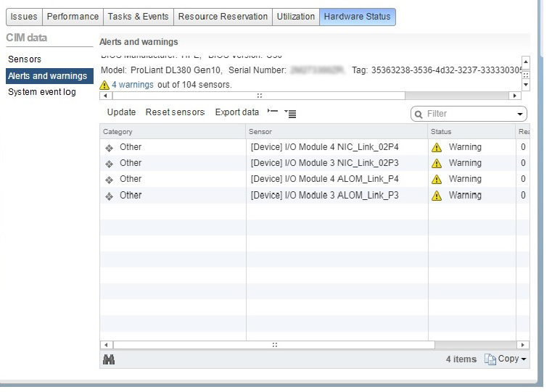
Task: Click warning icon for ALOM_Link_P4 row
Action: pyautogui.click(x=437, y=179)
